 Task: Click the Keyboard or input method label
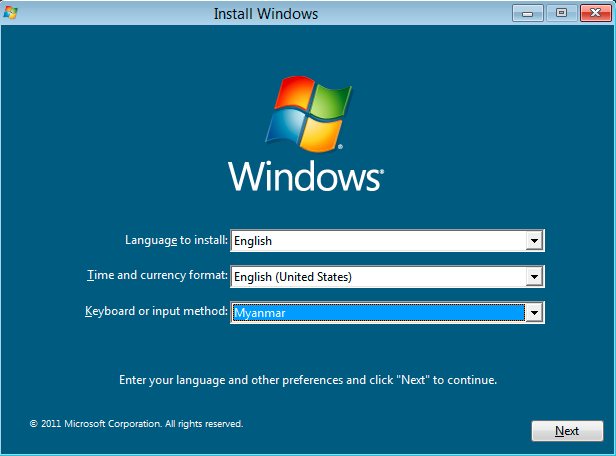click(x=156, y=311)
